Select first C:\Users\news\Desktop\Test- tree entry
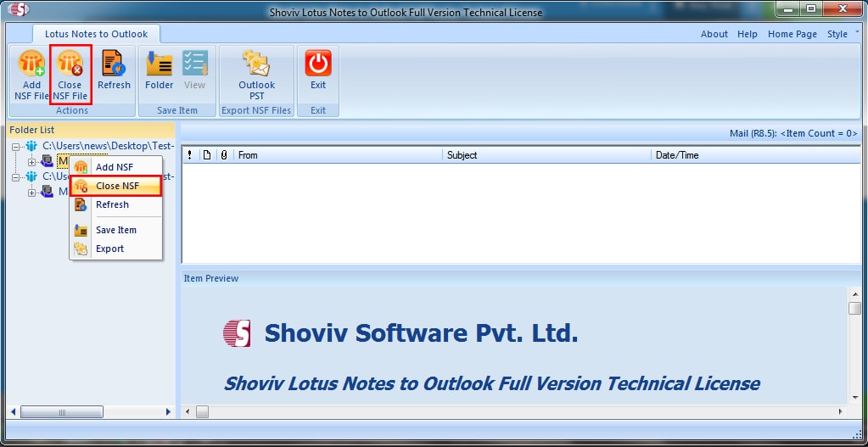Image resolution: width=868 pixels, height=447 pixels. coord(109,146)
